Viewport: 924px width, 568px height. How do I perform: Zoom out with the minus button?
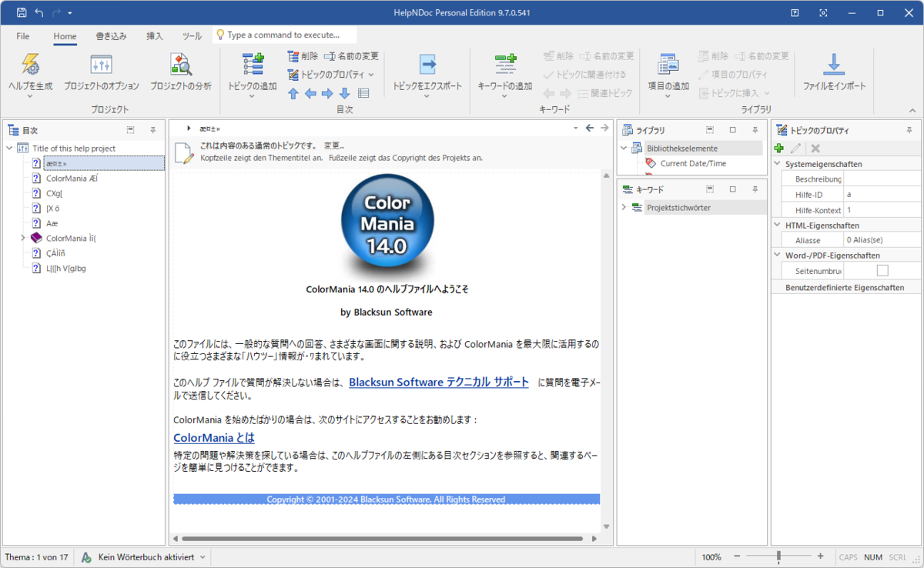[x=737, y=556]
